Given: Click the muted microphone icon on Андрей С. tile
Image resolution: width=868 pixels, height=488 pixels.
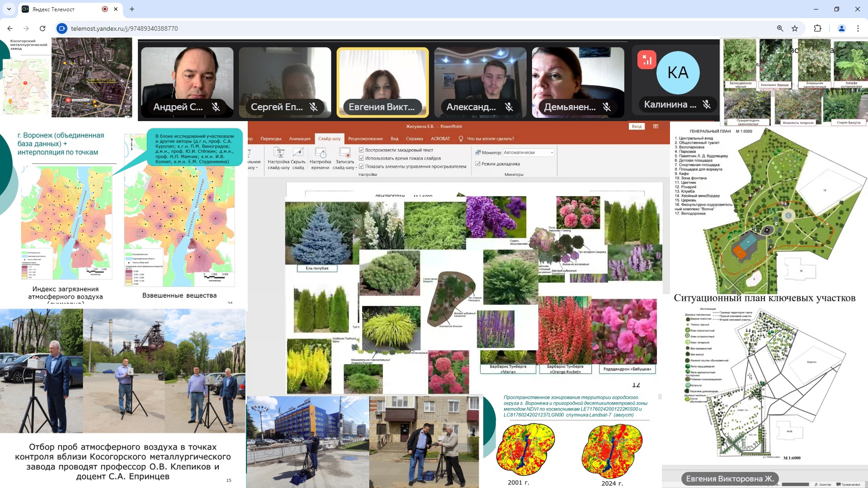Looking at the screenshot, I should [x=216, y=107].
